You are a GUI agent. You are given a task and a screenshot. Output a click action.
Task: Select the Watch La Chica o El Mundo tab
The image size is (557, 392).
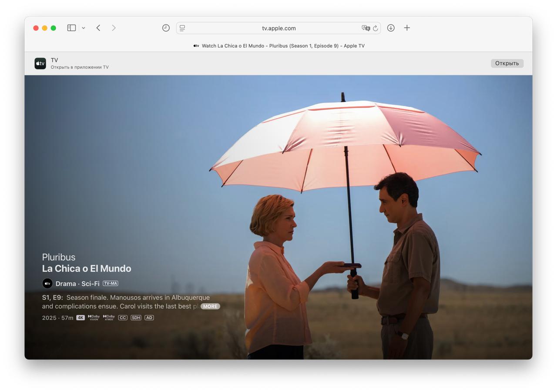[x=278, y=46]
